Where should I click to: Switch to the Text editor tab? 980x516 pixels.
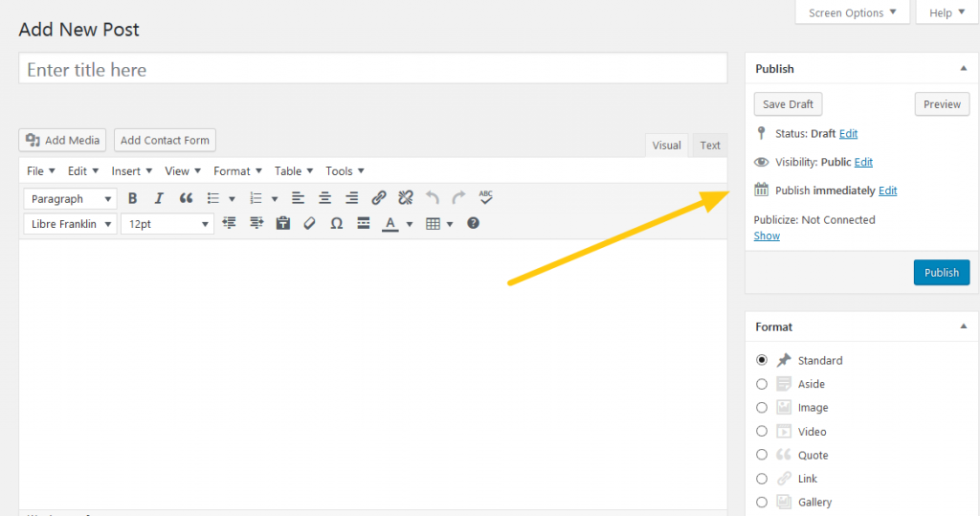(710, 146)
